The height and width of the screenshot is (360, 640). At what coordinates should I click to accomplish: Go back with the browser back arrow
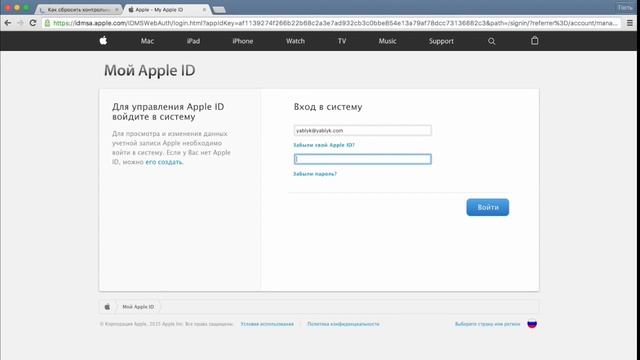tap(7, 23)
